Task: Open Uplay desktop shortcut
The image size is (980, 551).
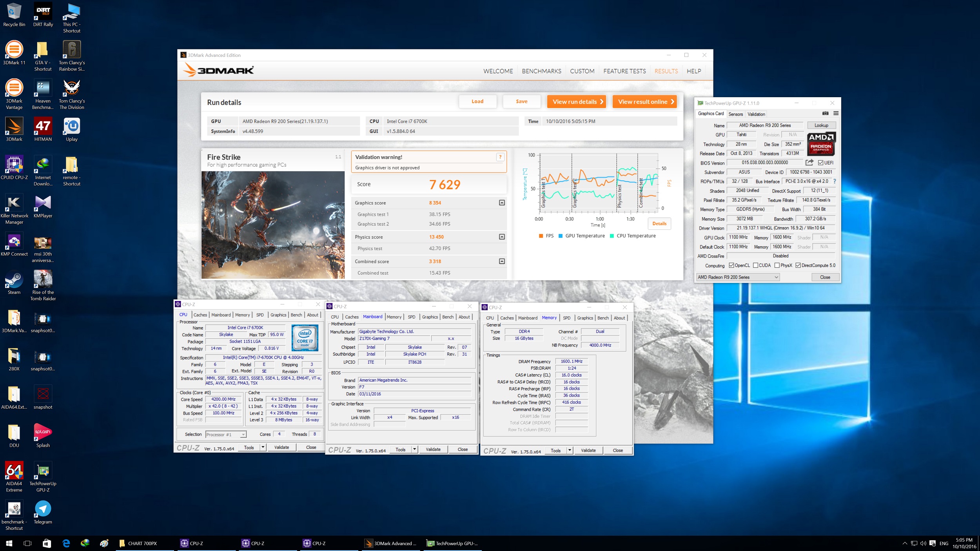Action: [72, 129]
